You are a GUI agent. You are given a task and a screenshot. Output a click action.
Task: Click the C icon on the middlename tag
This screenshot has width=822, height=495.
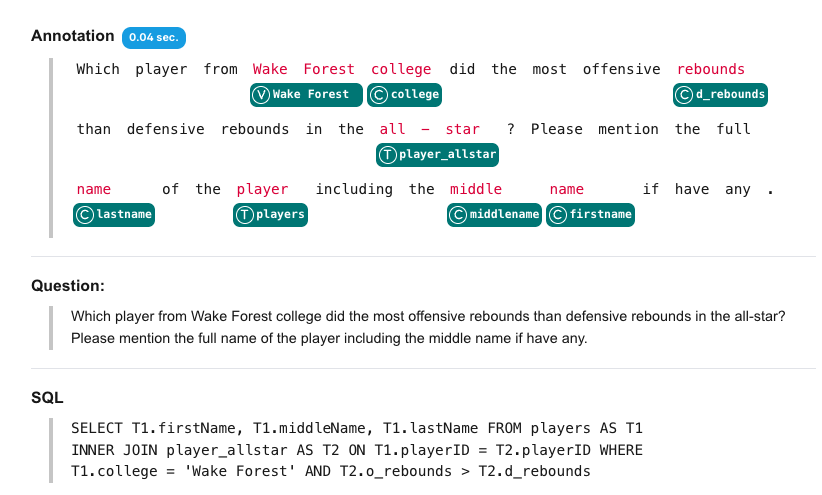coord(459,215)
